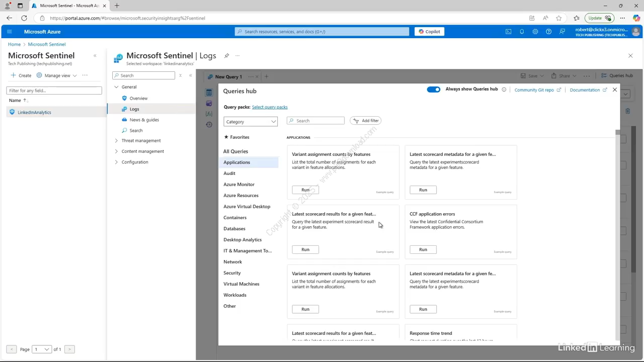Open the page number dropdown
This screenshot has height=362, width=644.
click(x=42, y=349)
